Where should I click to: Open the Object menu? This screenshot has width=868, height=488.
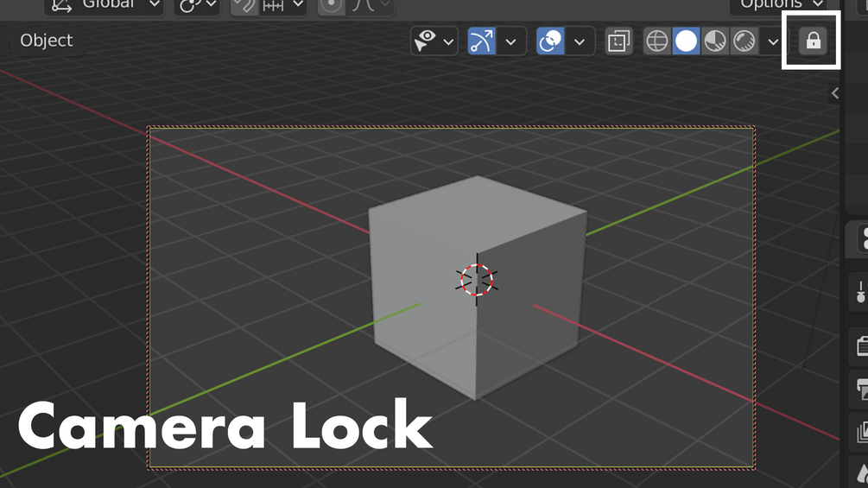(47, 41)
